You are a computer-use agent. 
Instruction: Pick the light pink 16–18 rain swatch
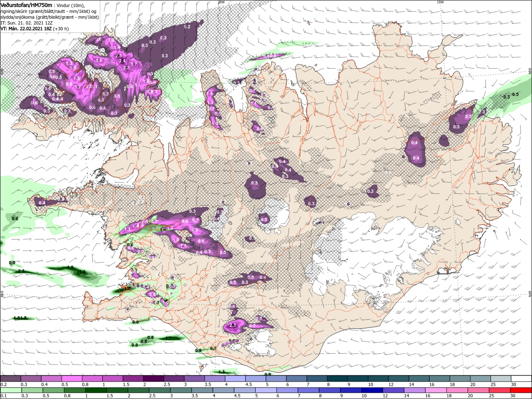pos(436,390)
